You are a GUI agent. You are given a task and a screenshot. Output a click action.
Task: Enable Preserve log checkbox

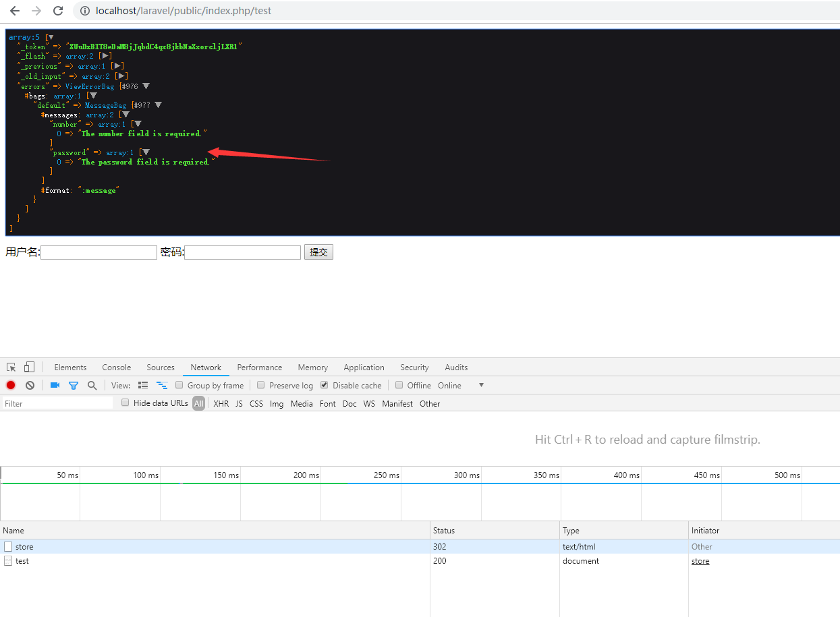261,385
